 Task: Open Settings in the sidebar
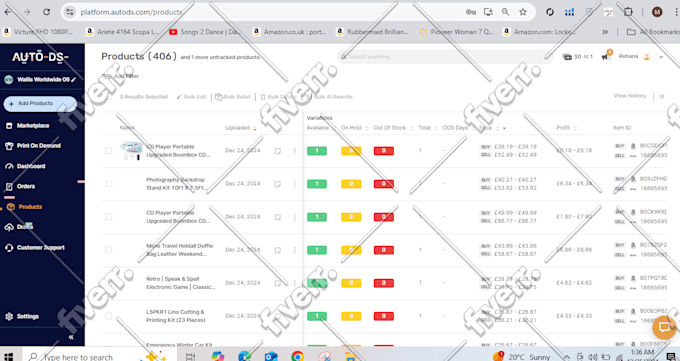click(28, 316)
